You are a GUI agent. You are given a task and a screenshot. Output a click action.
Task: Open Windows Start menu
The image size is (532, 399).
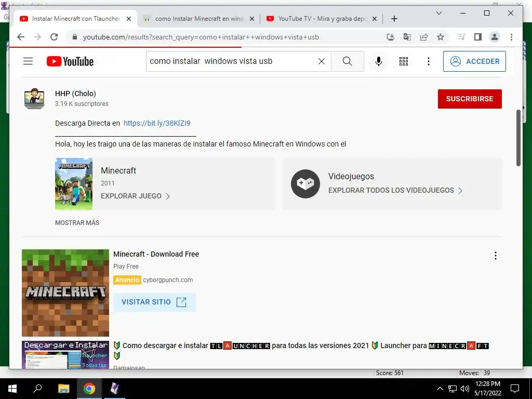coord(12,389)
